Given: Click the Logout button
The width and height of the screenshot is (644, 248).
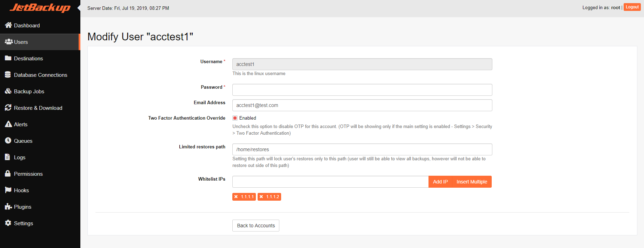Looking at the screenshot, I should (632, 7).
